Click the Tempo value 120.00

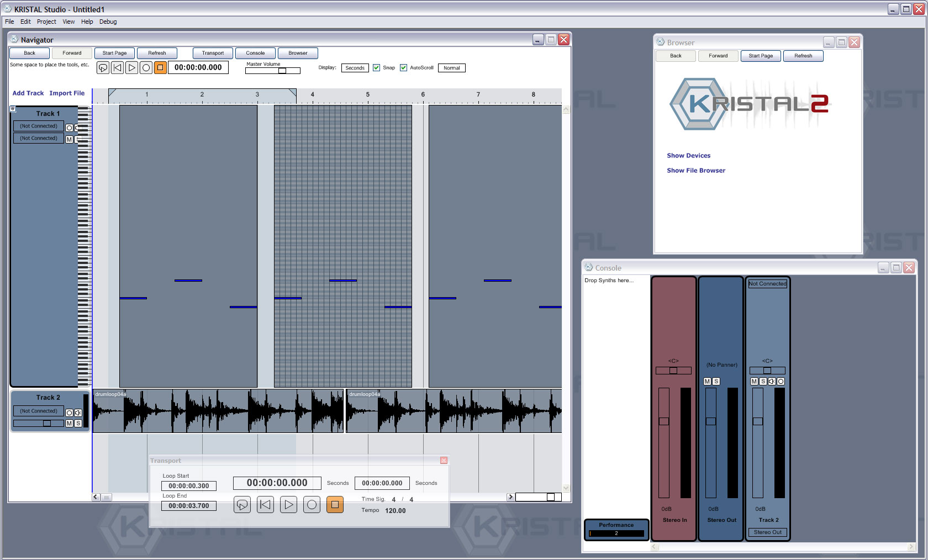[x=396, y=511]
